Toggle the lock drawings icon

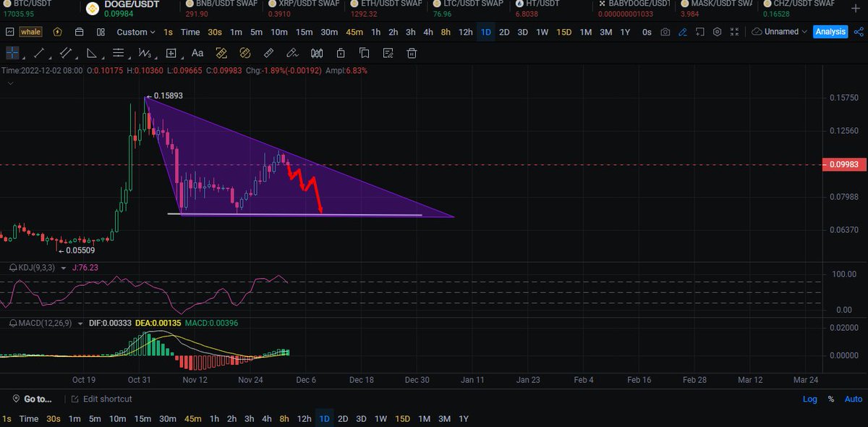click(340, 53)
